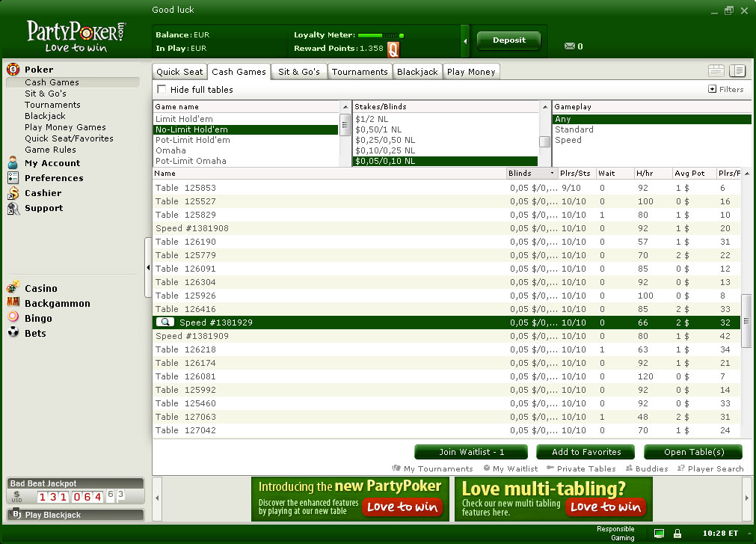This screenshot has height=544, width=756.
Task: Switch to the Sit & Go's tab
Action: click(299, 72)
